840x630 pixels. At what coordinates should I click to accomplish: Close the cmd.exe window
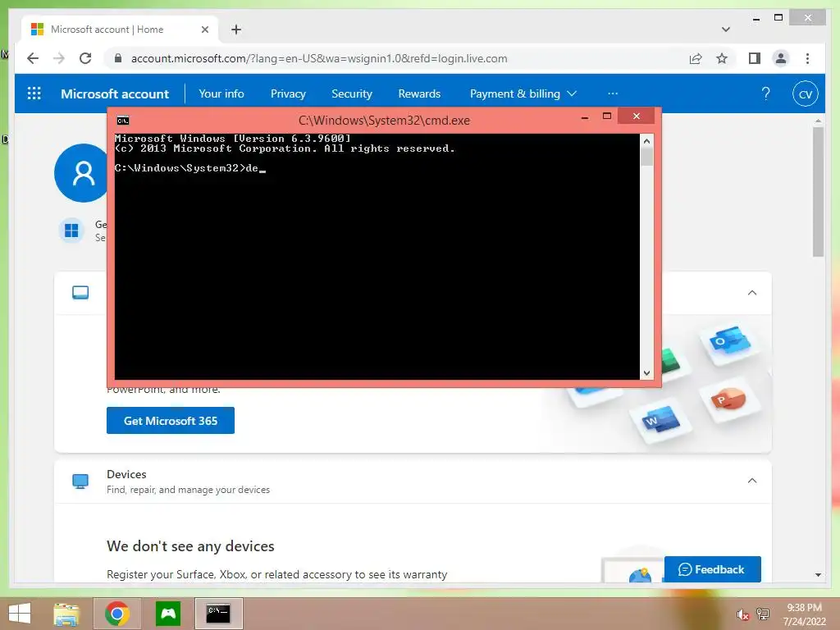pos(637,116)
